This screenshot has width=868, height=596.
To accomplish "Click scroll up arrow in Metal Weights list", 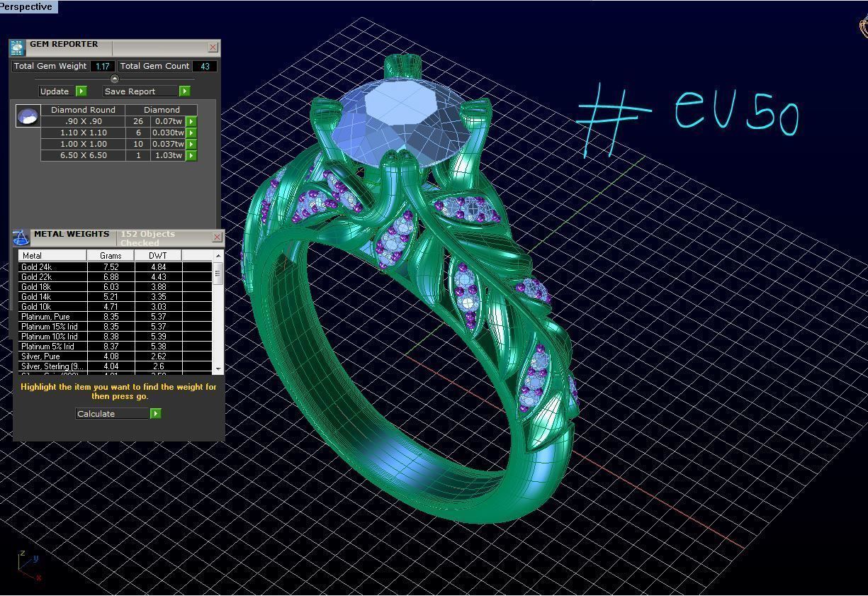I will (x=218, y=255).
